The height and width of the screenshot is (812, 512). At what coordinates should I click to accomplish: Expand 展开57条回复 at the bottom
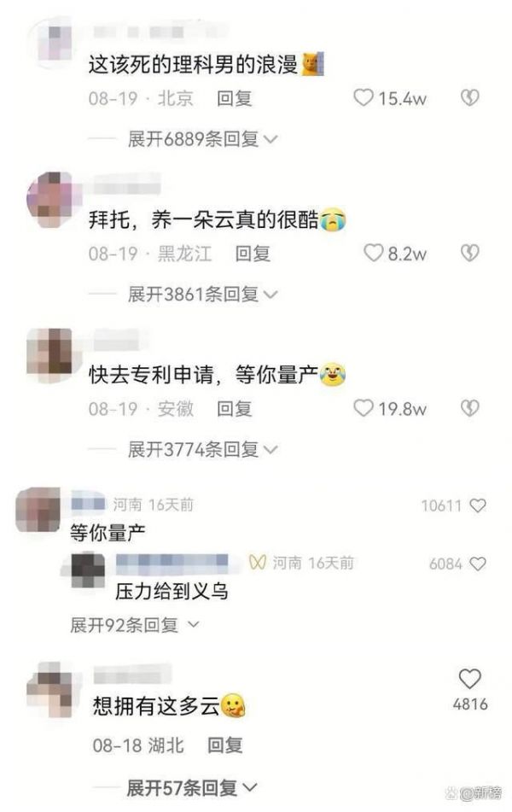tap(191, 787)
